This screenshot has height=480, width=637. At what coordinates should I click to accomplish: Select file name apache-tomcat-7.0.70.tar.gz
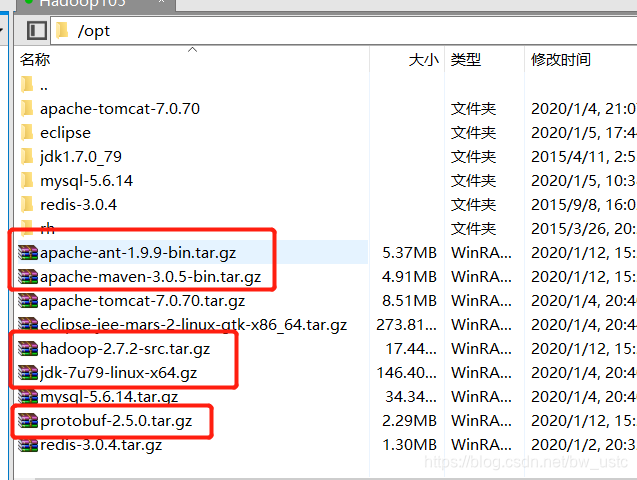(142, 301)
